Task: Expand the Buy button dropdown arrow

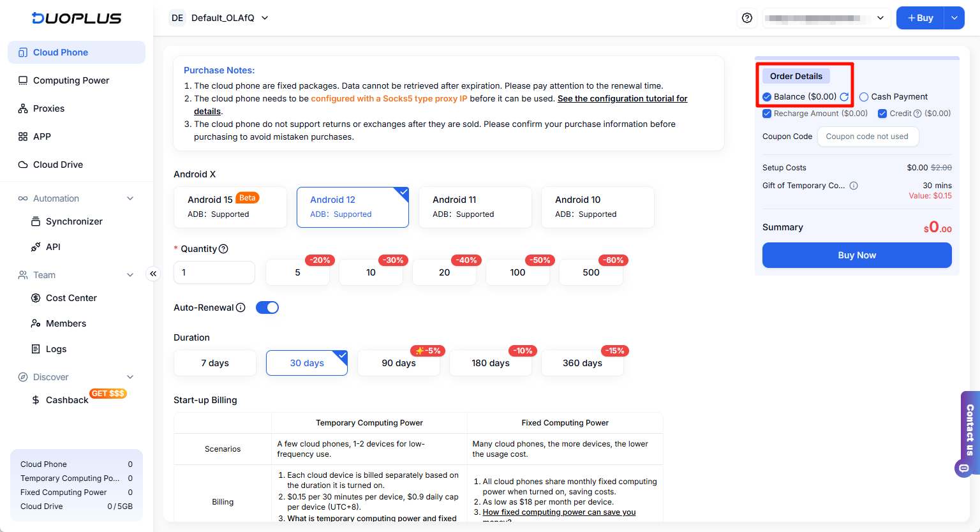Action: click(x=954, y=18)
